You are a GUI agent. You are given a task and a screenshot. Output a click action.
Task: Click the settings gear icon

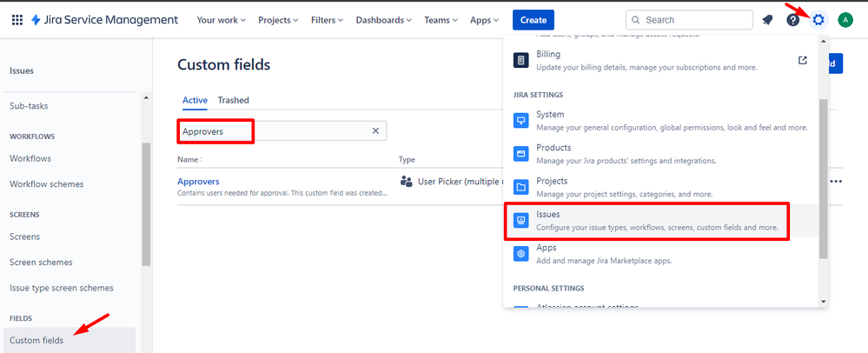[x=818, y=20]
